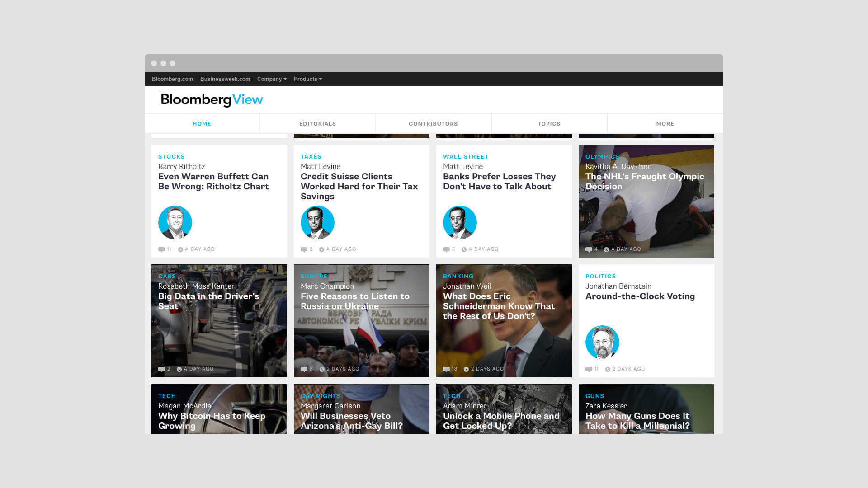868x488 pixels.
Task: Go to the Home tab
Action: point(202,124)
